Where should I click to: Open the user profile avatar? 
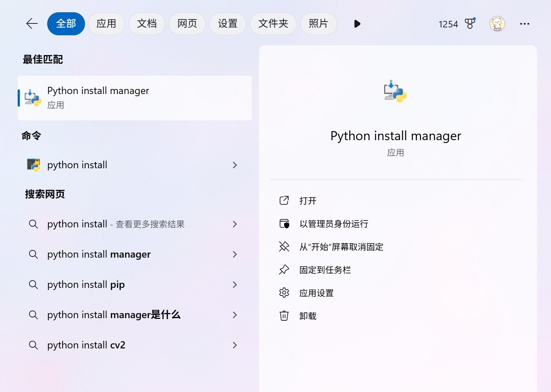point(497,24)
